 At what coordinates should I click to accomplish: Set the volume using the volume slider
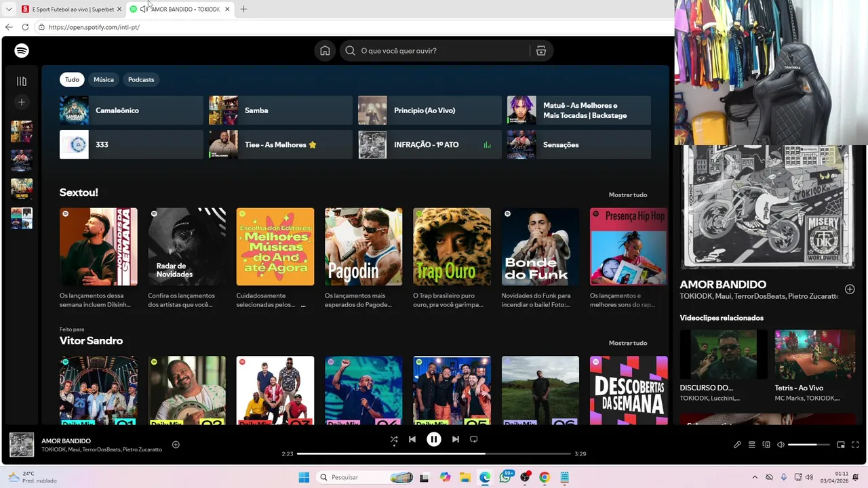coord(809,445)
